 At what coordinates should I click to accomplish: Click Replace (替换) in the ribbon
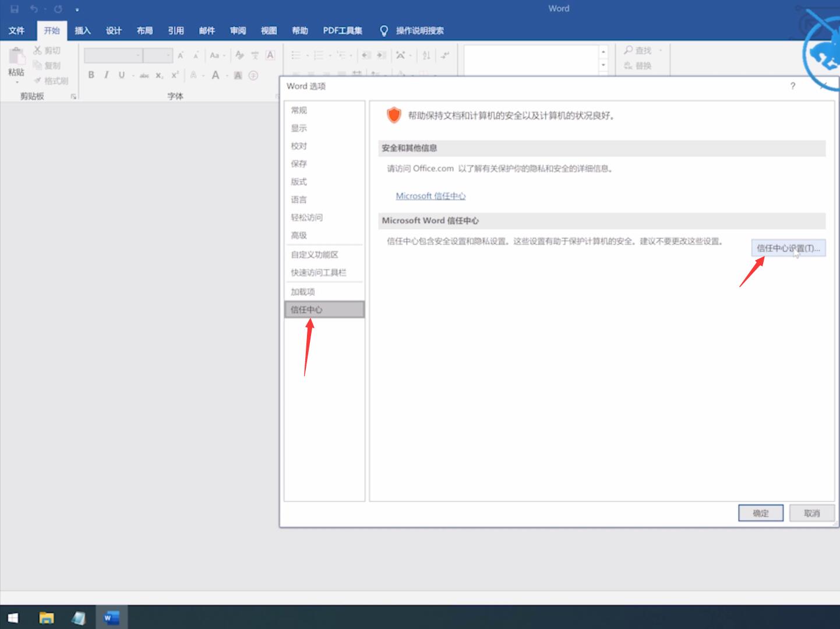pyautogui.click(x=637, y=66)
